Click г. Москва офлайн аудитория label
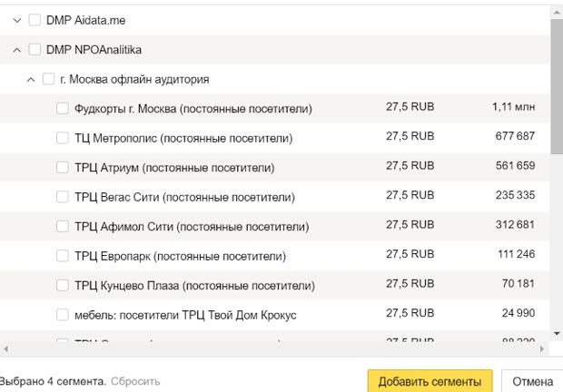This screenshot has height=392, width=563. click(134, 79)
